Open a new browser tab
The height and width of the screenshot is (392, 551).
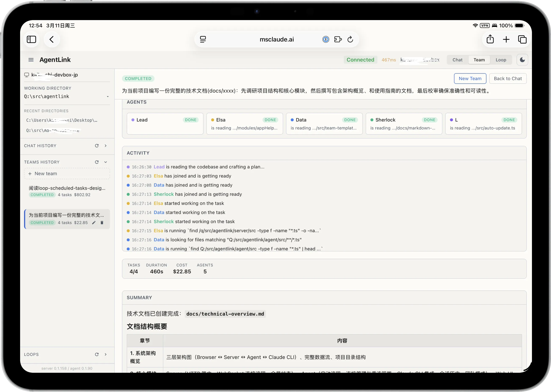click(x=506, y=39)
